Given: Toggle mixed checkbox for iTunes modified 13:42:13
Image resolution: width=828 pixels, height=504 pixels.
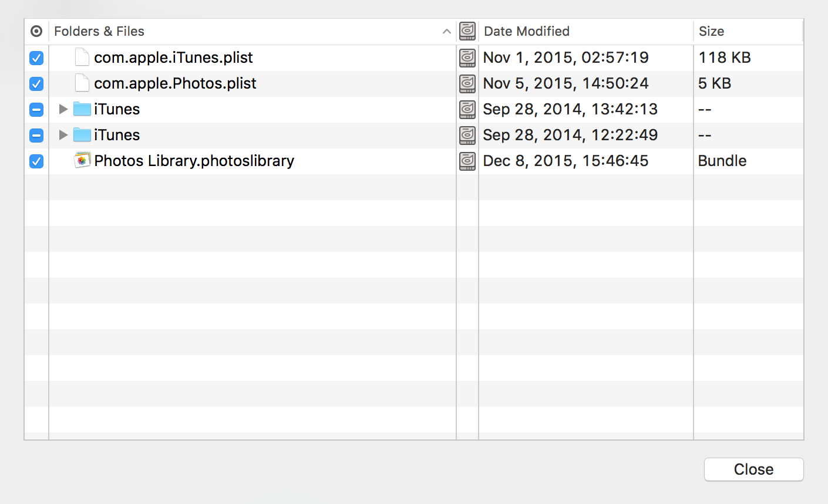Looking at the screenshot, I should (x=36, y=109).
